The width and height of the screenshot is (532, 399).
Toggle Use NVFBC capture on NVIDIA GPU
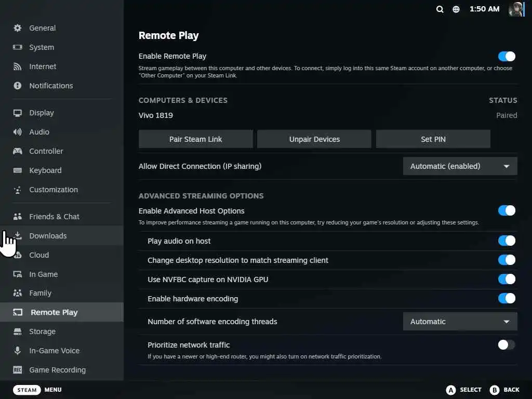(507, 279)
